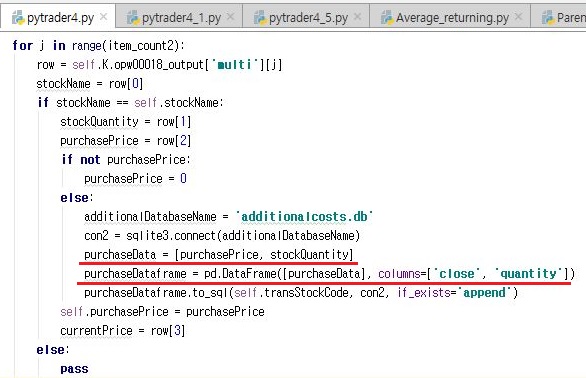Click the Python file icon on pytrader4_5.py tab

[x=260, y=18]
